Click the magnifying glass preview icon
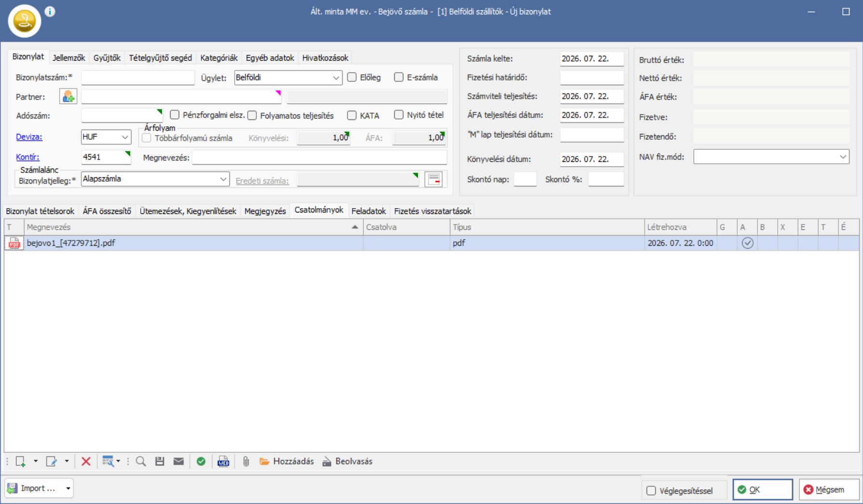The image size is (863, 504). coord(141,462)
